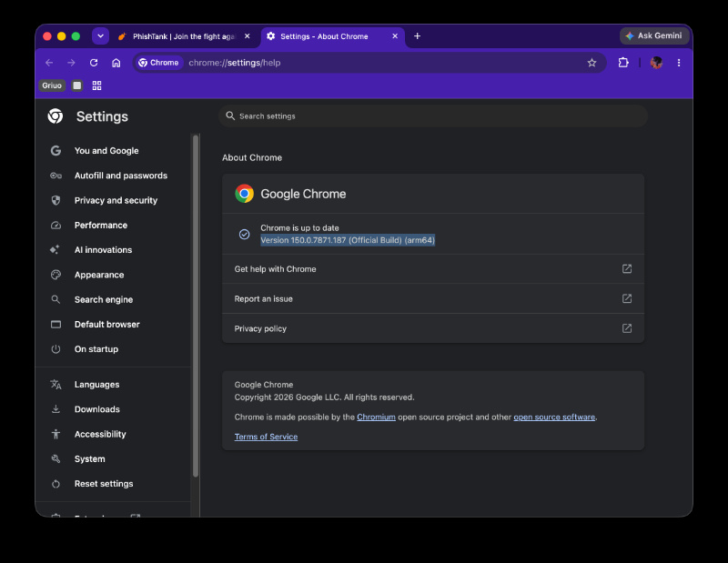
Task: Open the Terms of Service link
Action: point(266,437)
